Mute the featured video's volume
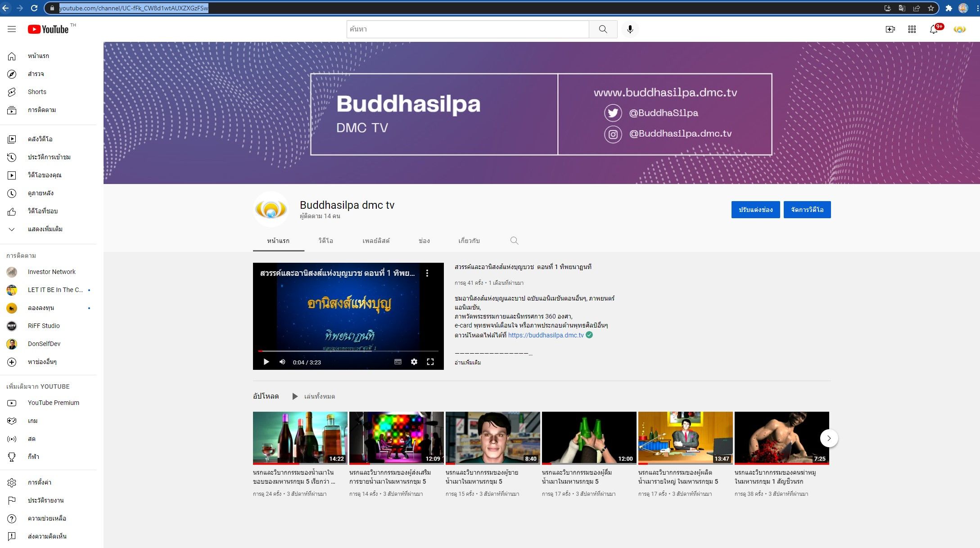The height and width of the screenshot is (548, 980). pos(282,362)
